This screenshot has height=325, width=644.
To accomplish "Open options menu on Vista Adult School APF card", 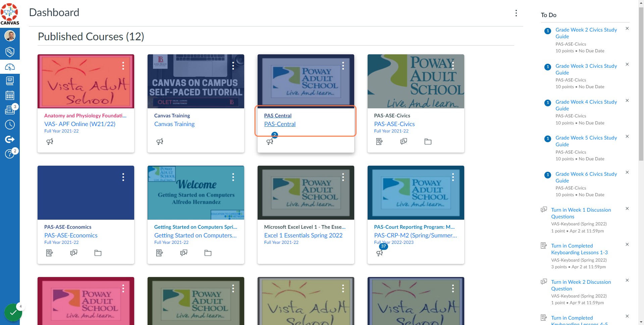I will pos(123,66).
